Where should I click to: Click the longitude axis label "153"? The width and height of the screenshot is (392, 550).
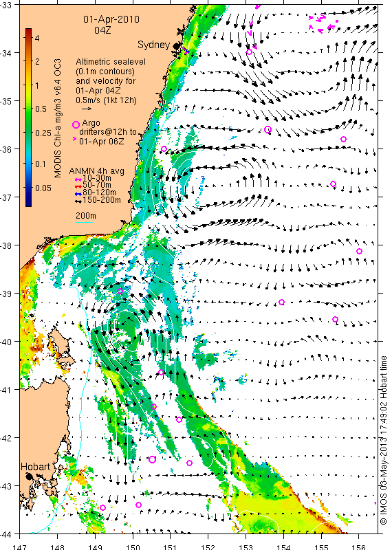point(246,547)
